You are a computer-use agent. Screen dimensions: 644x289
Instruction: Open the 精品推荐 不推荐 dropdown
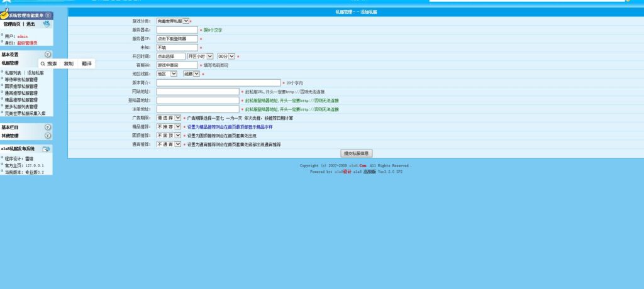(169, 126)
